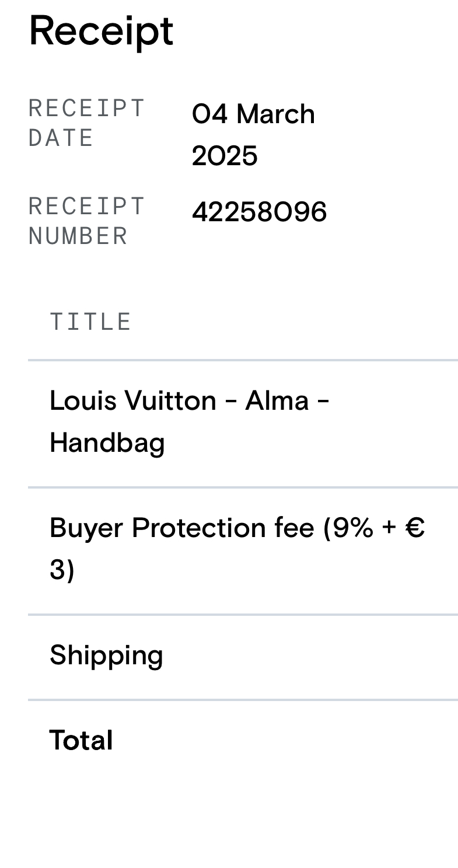Click the RECEIPT NUMBER label

tap(86, 221)
